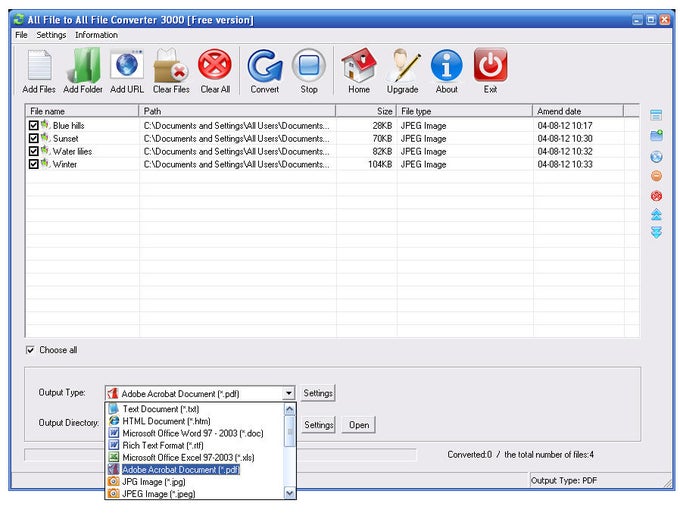Click the Add Folder toolbar icon
680x516 pixels.
click(x=83, y=66)
